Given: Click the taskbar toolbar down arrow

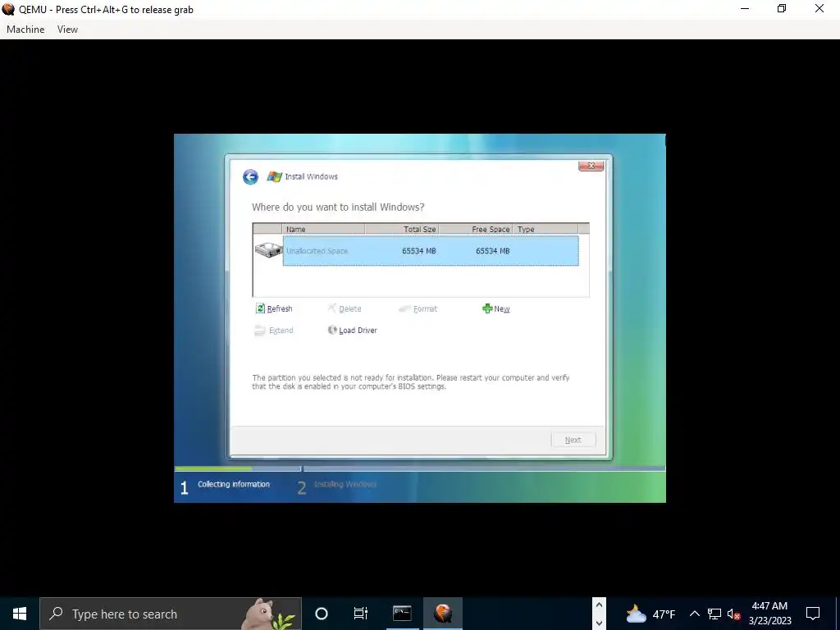Looking at the screenshot, I should click(x=599, y=623).
